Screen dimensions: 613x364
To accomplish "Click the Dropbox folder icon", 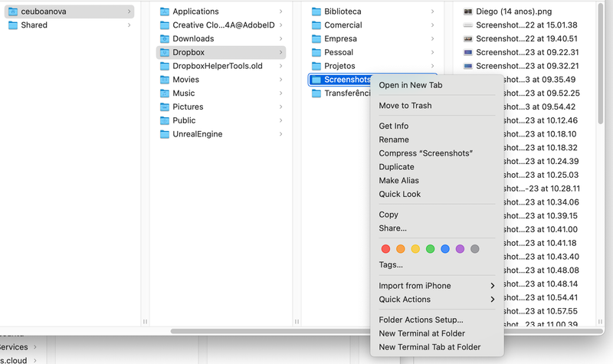I will click(x=165, y=52).
